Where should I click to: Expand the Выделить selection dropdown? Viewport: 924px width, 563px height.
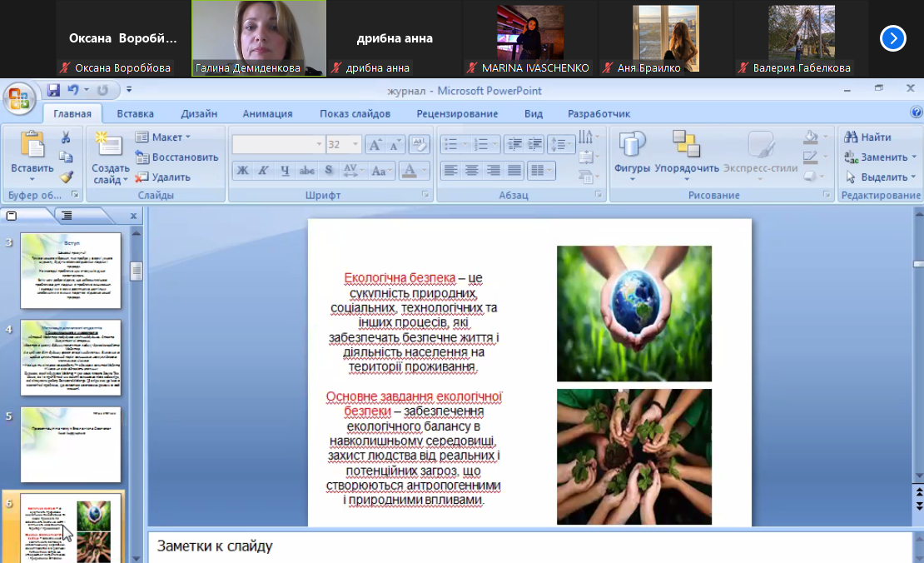(x=882, y=177)
